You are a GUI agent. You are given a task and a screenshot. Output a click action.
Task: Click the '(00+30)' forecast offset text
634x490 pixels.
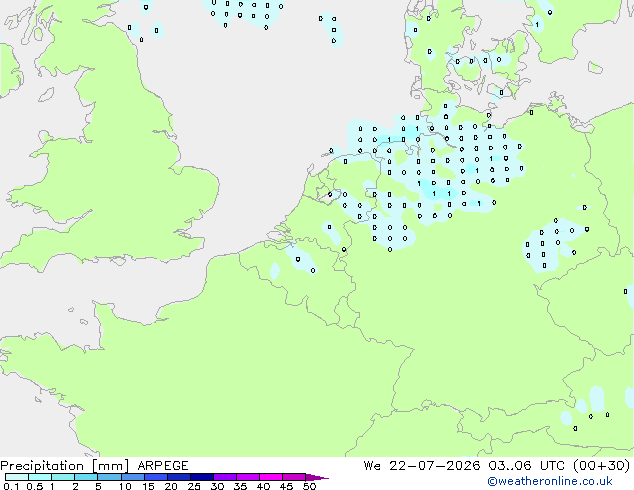point(602,466)
